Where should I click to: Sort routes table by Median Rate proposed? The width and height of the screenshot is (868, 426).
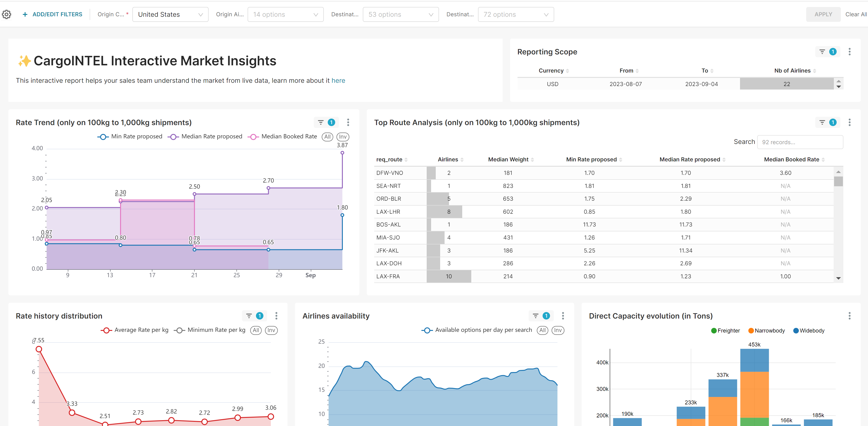[692, 159]
